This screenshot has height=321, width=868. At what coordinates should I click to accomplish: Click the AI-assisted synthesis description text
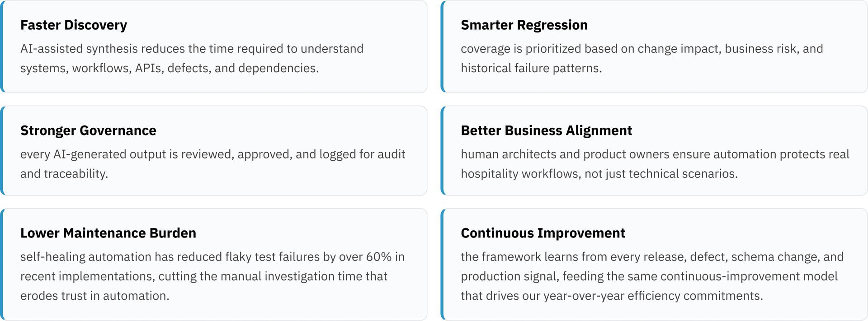(192, 58)
